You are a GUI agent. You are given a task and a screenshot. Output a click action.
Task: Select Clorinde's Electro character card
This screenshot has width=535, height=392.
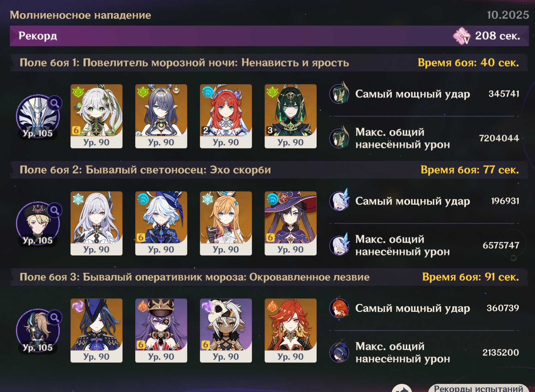(x=96, y=330)
